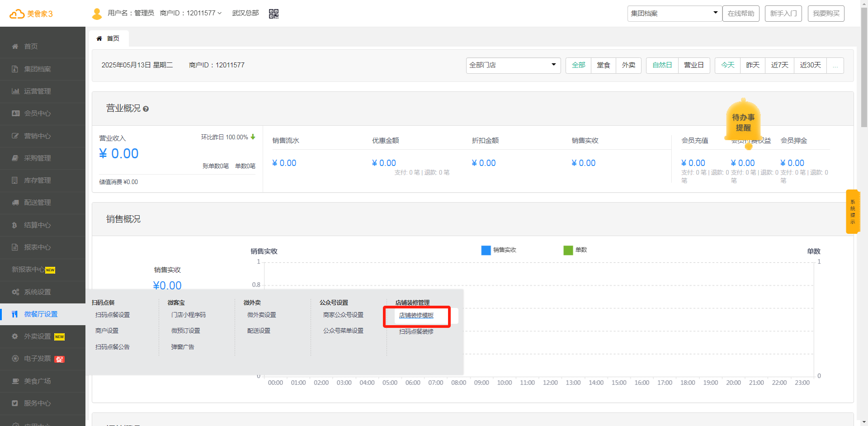Click the help question mark beside 营业概况

click(x=146, y=109)
